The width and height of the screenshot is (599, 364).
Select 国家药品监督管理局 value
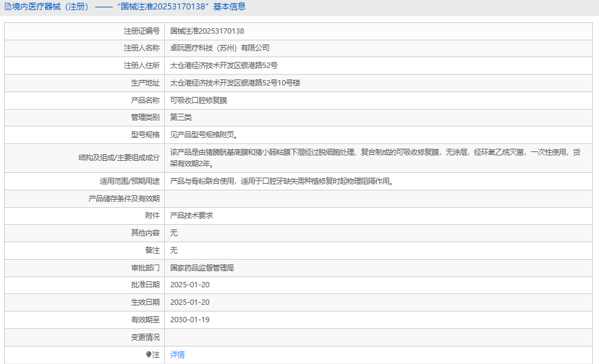202,268
